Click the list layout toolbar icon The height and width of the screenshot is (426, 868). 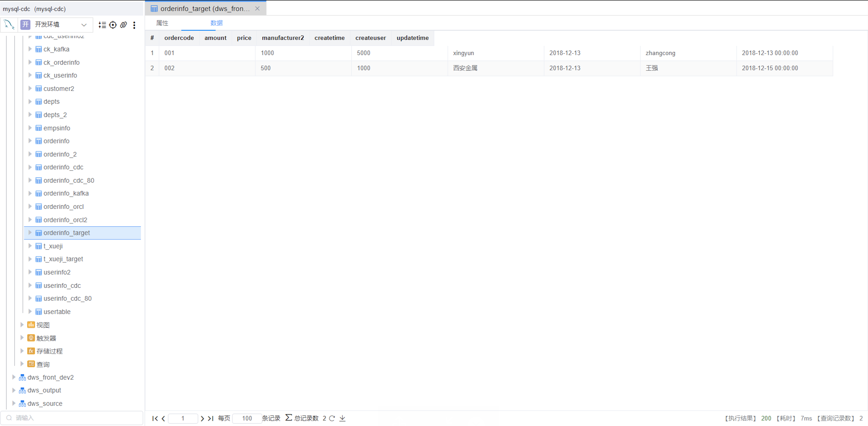coord(102,24)
